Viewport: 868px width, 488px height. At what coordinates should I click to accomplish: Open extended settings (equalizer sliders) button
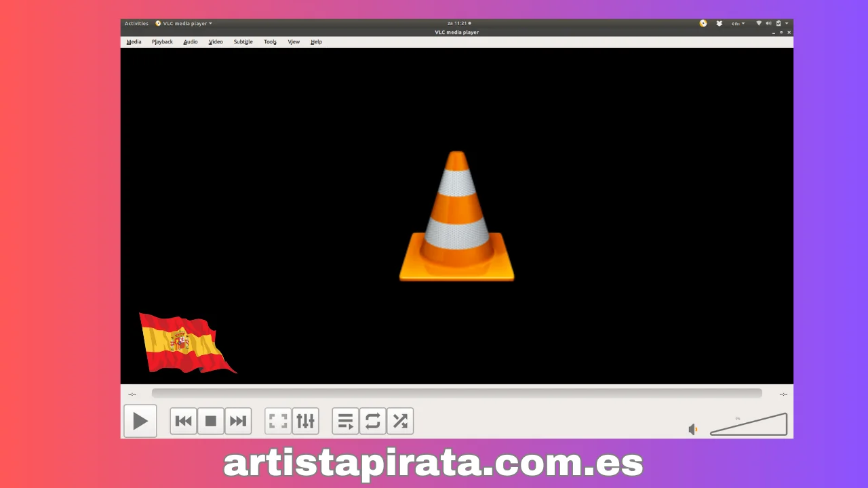(305, 421)
